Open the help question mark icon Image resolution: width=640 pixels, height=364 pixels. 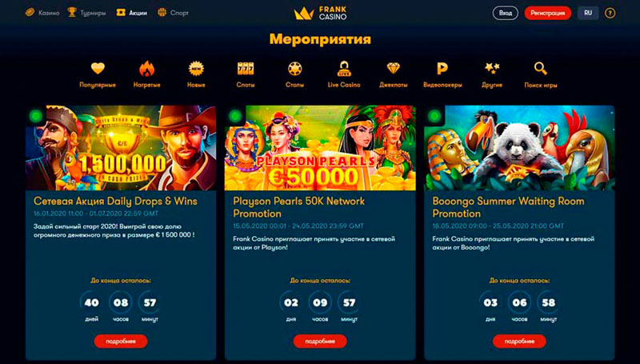point(610,13)
